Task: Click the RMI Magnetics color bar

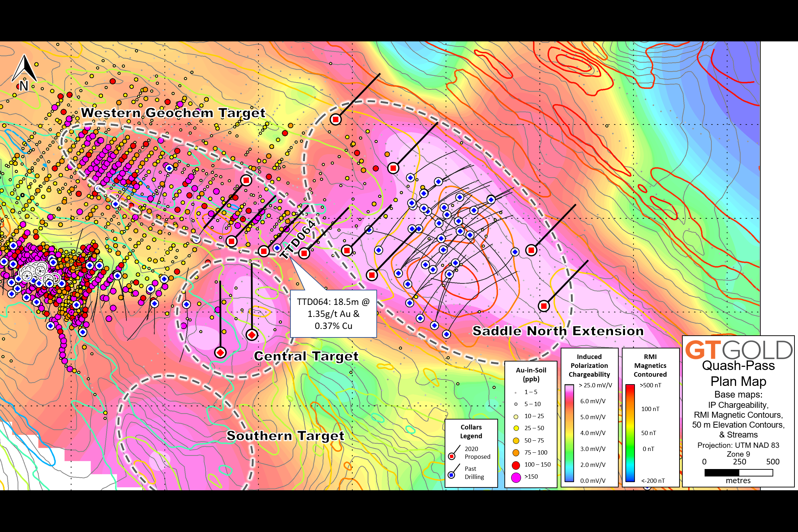Action: coord(630,433)
